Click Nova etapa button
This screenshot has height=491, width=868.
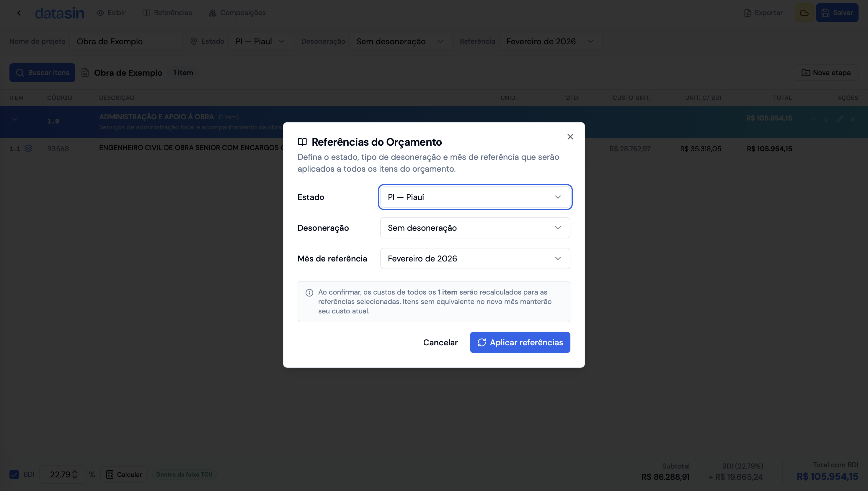826,72
